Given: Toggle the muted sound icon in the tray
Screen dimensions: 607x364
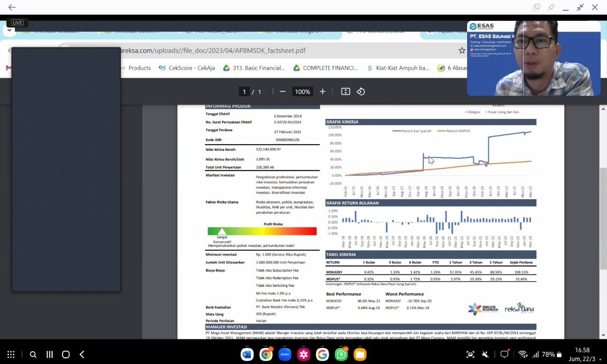Looking at the screenshot, I should click(485, 355).
